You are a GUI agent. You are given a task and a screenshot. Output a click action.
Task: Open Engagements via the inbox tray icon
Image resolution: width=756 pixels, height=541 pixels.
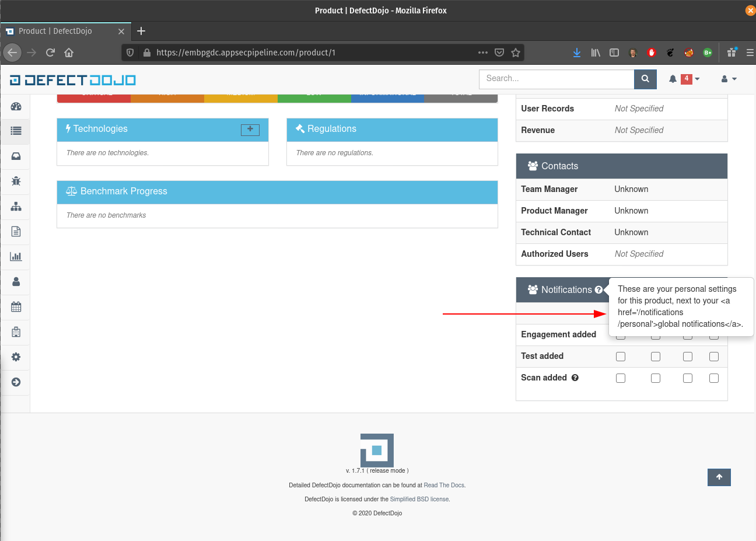[x=15, y=156]
